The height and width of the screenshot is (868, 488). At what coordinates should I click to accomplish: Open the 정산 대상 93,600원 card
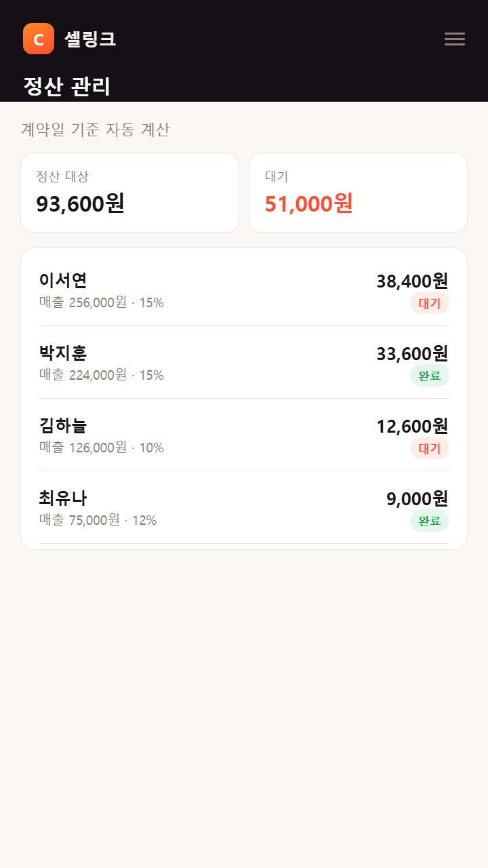pos(129,193)
